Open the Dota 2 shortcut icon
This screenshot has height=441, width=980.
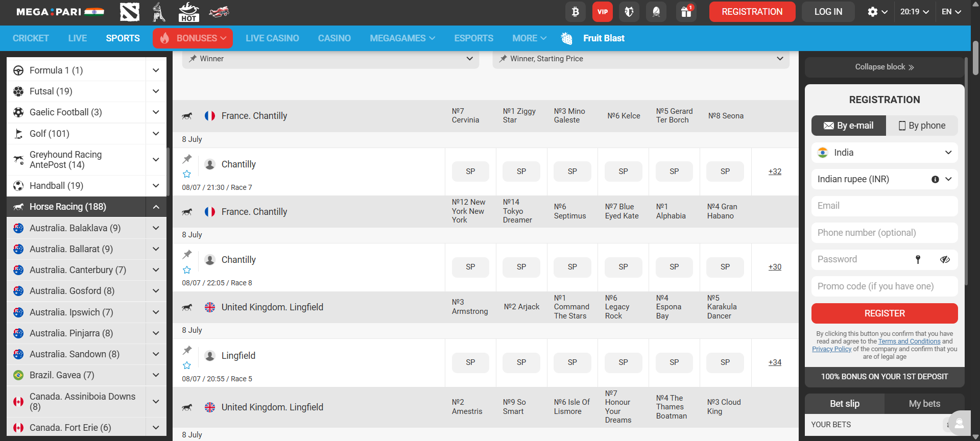pos(129,12)
